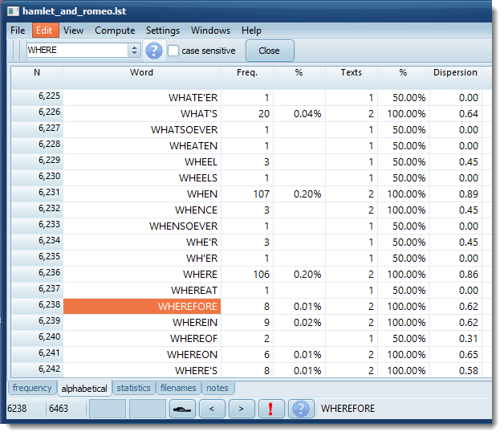The height and width of the screenshot is (436, 504).
Task: Select the word WHEREAT
Action: tap(194, 291)
